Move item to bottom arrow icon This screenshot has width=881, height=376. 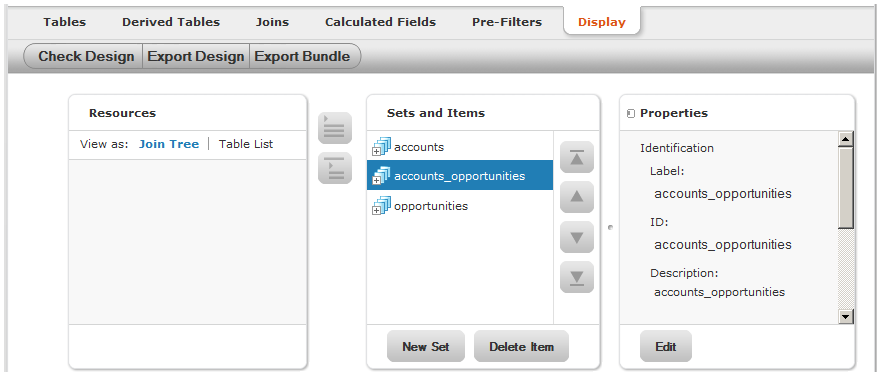576,277
